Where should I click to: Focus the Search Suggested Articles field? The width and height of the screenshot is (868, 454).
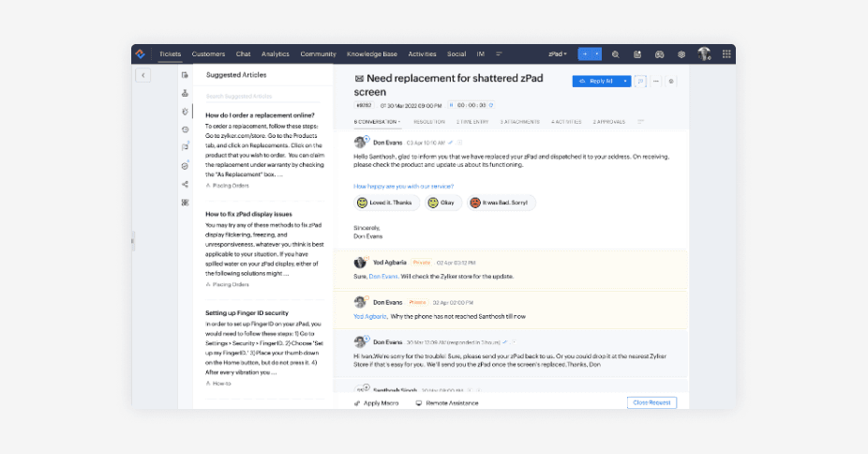[x=262, y=97]
